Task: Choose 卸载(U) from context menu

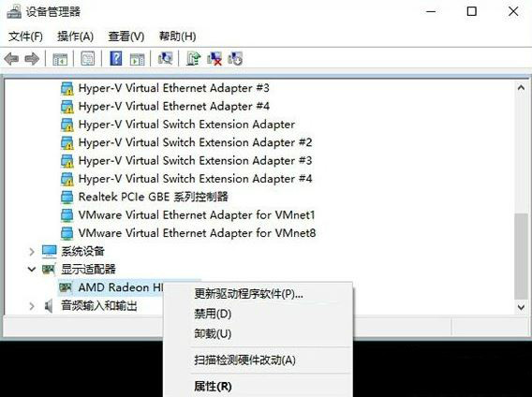Action: [x=258, y=334]
